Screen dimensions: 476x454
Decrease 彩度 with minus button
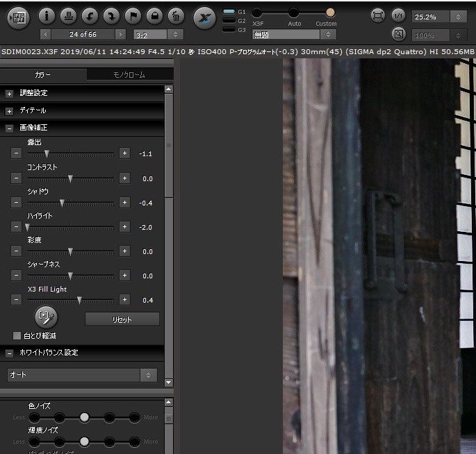point(16,251)
